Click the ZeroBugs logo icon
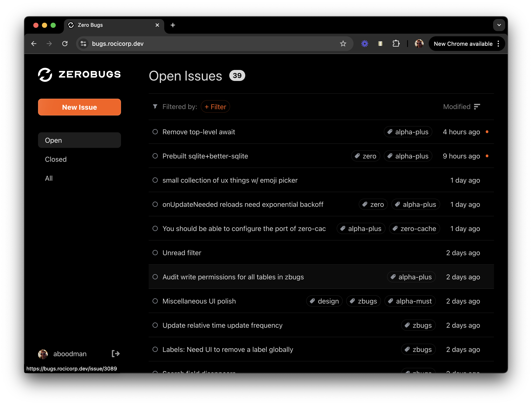This screenshot has width=532, height=405. 45,74
